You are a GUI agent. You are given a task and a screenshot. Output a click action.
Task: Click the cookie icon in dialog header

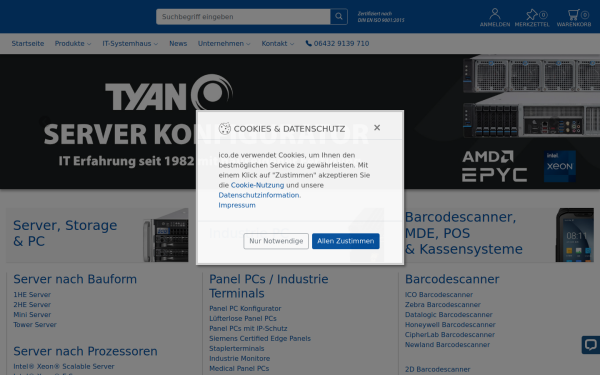coord(225,129)
